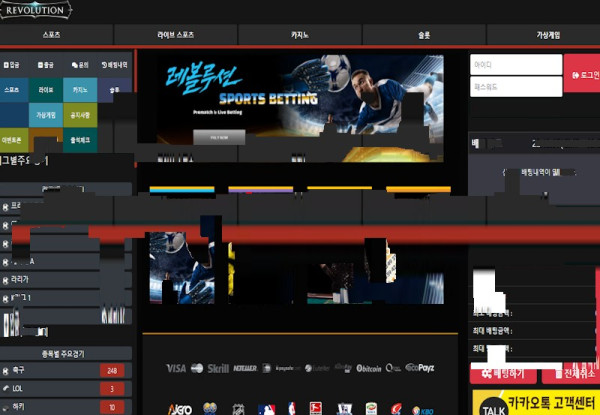Open the 스포츠 tab in top navigation
Image resolution: width=600 pixels, height=415 pixels.
tap(52, 35)
